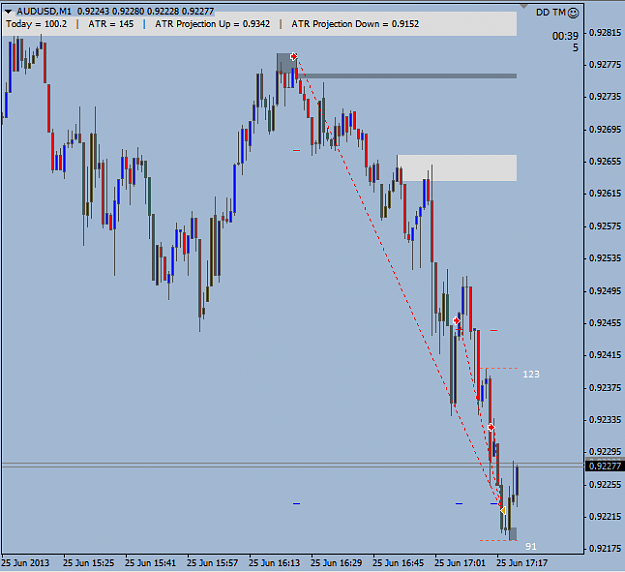
Task: Click the current price label 0.92277
Action: click(x=605, y=466)
